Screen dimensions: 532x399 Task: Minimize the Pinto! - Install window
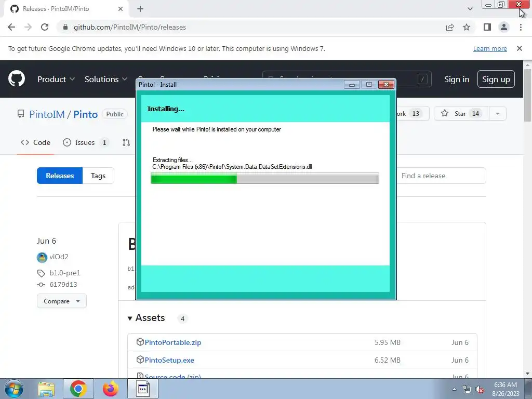352,85
